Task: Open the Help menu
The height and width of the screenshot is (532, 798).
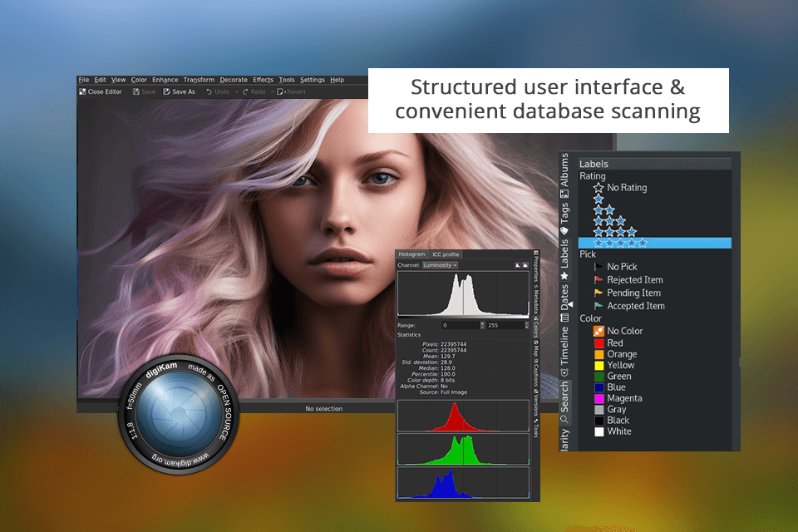Action: tap(337, 80)
